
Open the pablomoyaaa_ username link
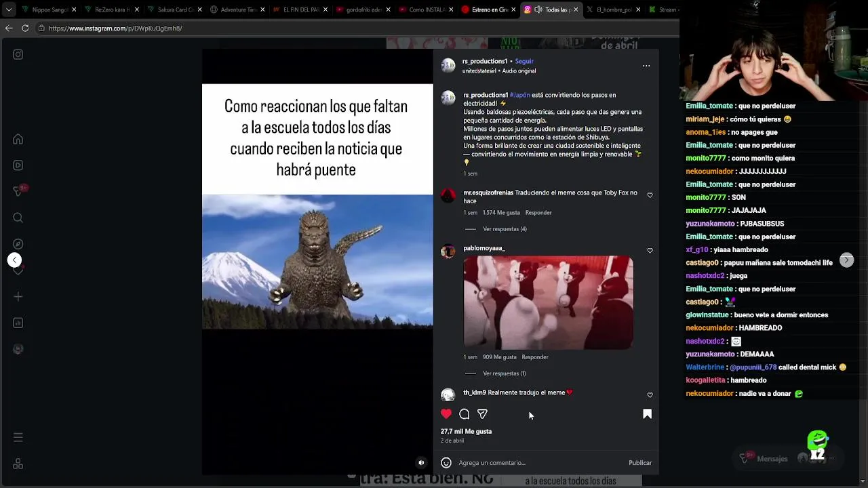click(x=484, y=248)
